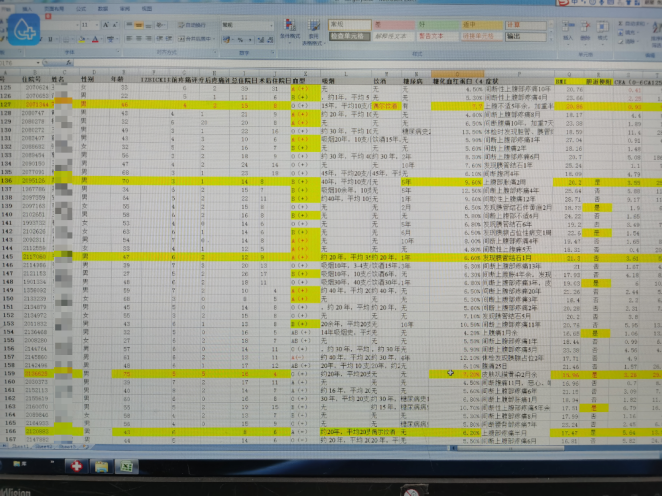662x496 pixels.
Task: Open the Excel icon in the taskbar
Action: click(127, 467)
